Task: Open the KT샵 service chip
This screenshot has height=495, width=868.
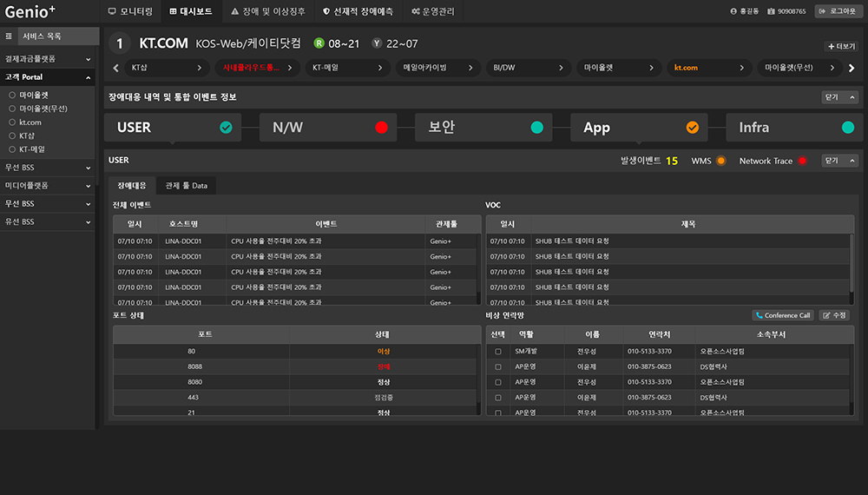Action: (166, 68)
